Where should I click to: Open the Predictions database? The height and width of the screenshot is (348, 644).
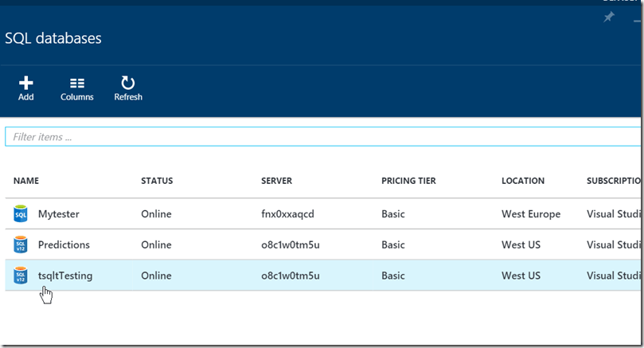click(x=64, y=244)
